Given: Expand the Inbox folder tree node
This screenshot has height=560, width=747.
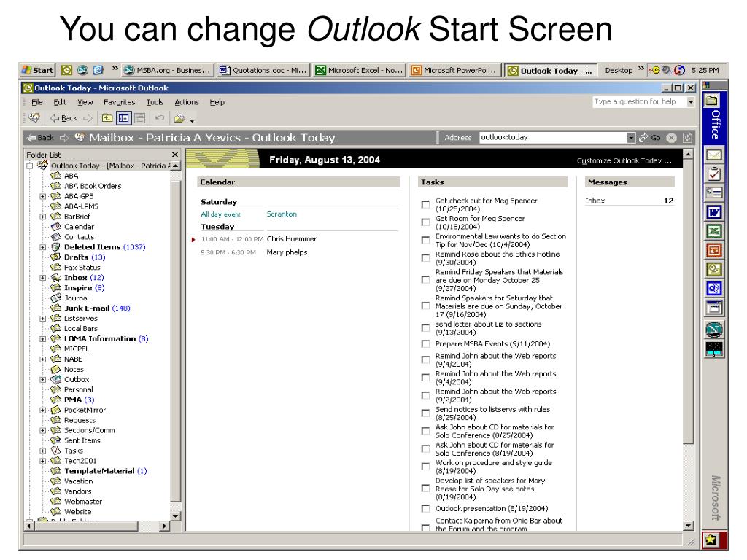Looking at the screenshot, I should click(43, 278).
